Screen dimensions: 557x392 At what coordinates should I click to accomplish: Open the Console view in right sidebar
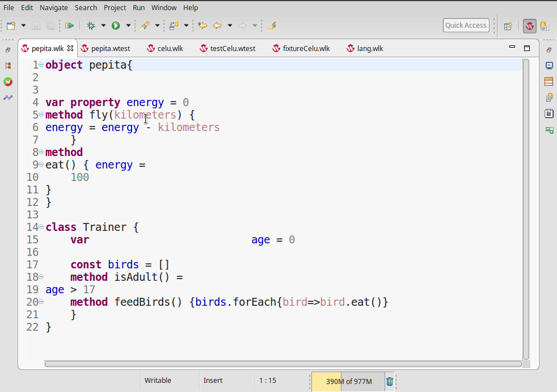[549, 66]
